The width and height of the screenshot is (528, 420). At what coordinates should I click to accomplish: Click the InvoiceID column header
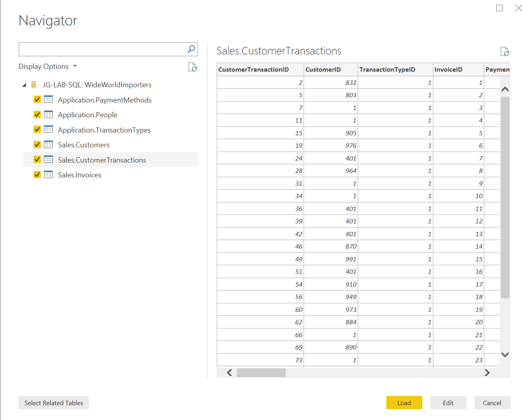459,69
